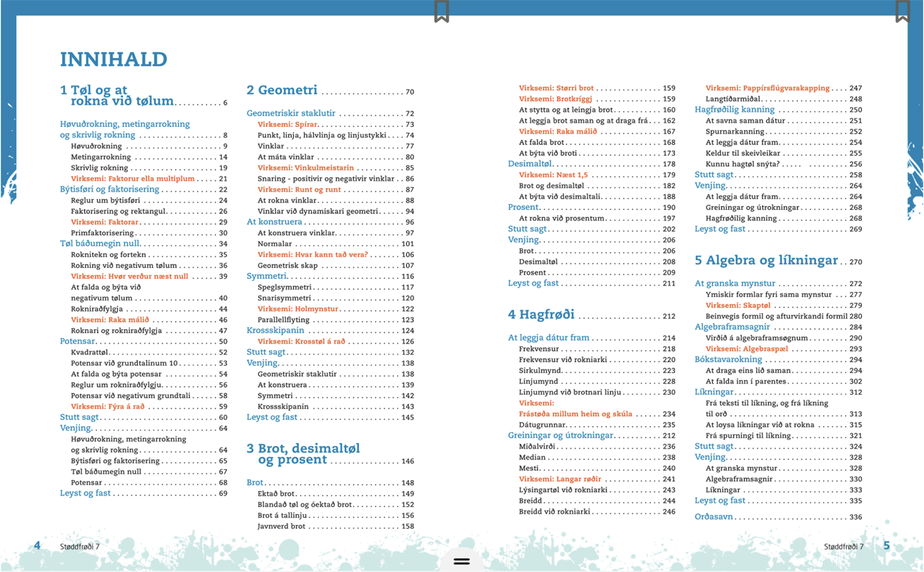Open Virksemi: Hvar kann tað vera?
This screenshot has height=572, width=924.
[x=336, y=254]
